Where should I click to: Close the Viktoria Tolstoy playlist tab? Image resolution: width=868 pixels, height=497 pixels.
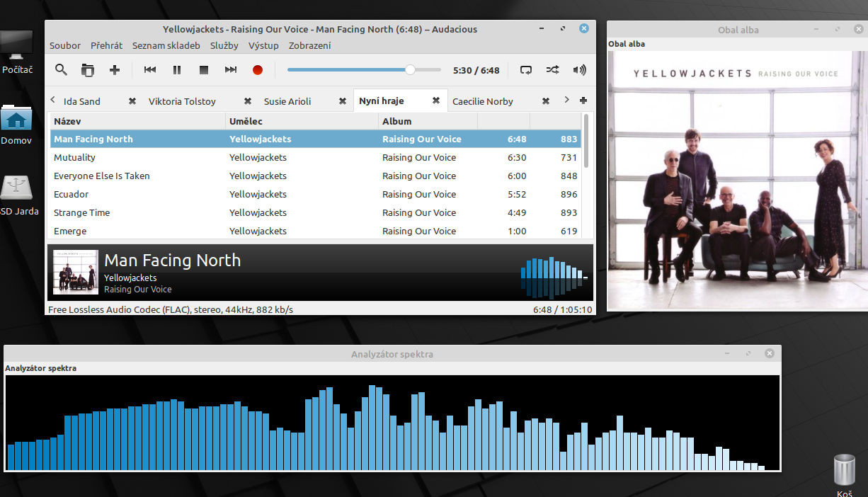(x=247, y=101)
